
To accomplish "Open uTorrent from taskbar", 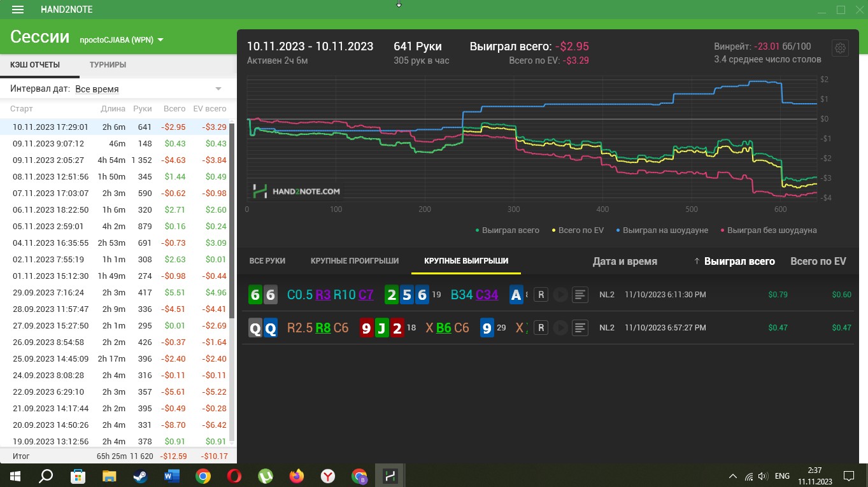I will (265, 476).
